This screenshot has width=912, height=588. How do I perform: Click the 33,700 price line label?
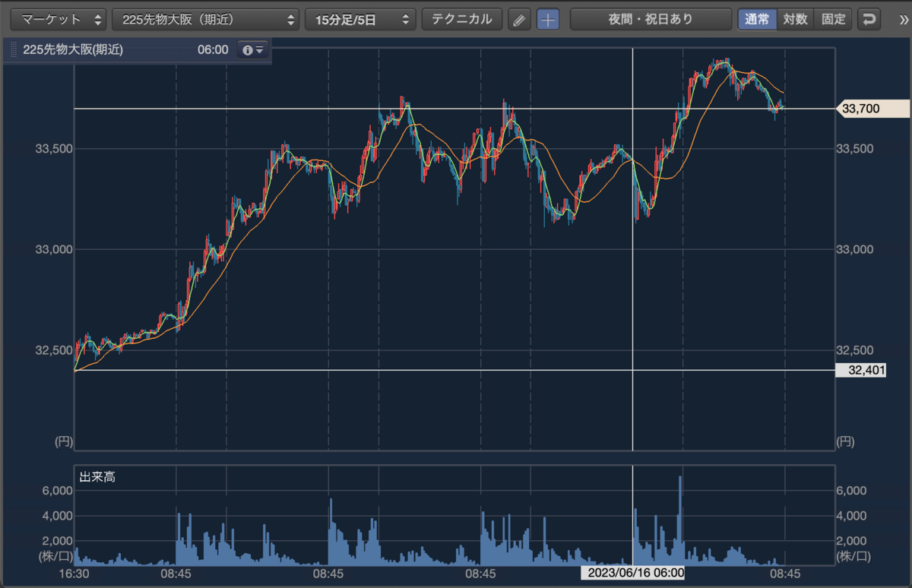[x=872, y=109]
